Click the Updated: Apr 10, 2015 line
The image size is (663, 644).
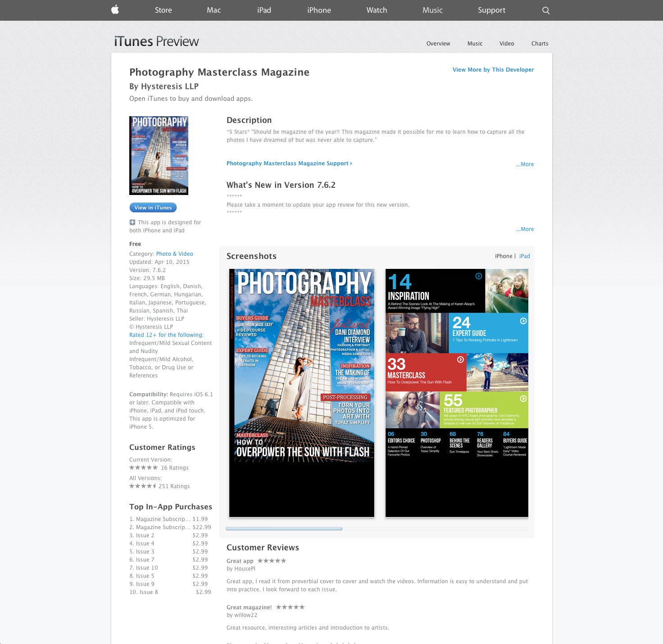(159, 262)
